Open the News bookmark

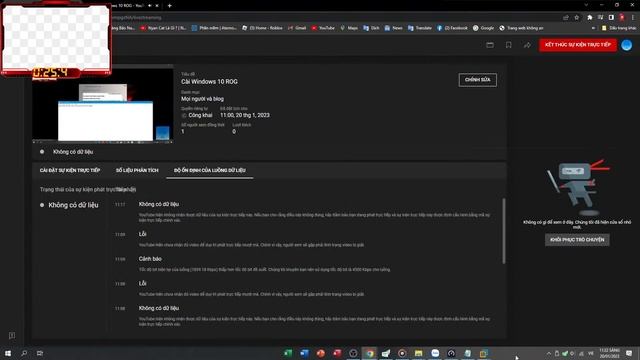point(393,28)
